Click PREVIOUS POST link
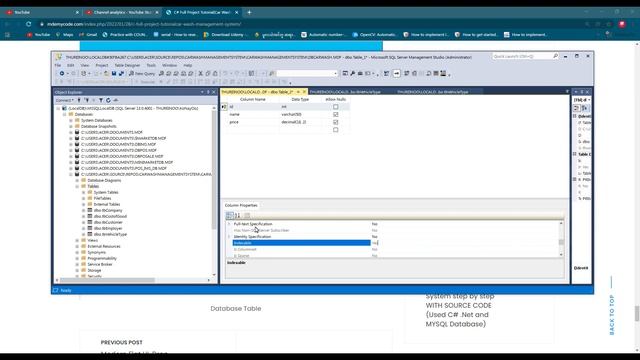 (x=122, y=342)
